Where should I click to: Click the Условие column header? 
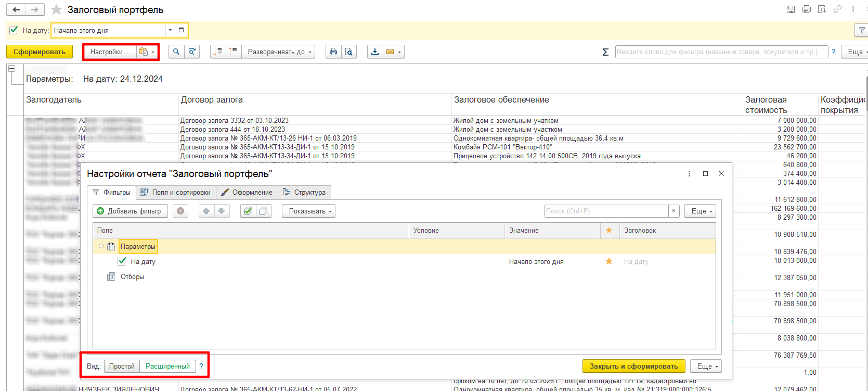[457, 230]
